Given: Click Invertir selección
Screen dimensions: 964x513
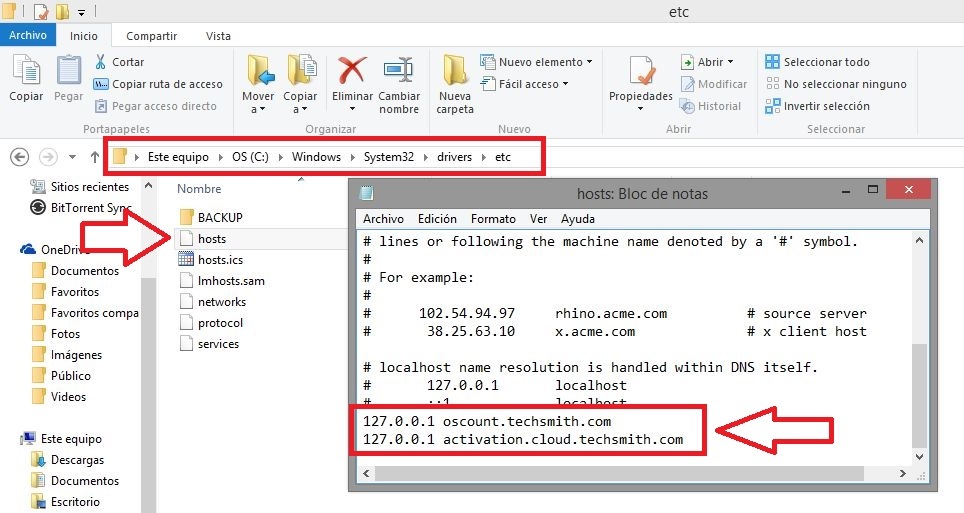Looking at the screenshot, I should tap(817, 106).
